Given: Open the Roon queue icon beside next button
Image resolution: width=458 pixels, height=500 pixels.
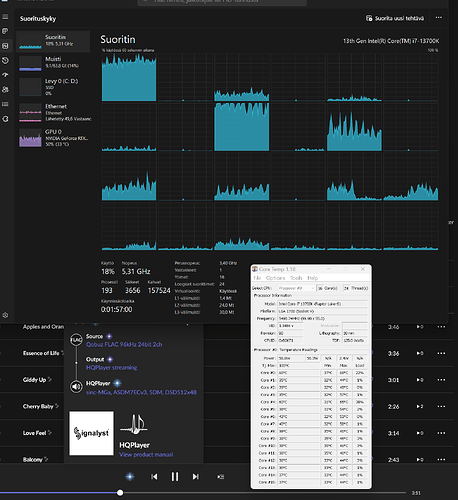Looking at the screenshot, I should (x=221, y=477).
